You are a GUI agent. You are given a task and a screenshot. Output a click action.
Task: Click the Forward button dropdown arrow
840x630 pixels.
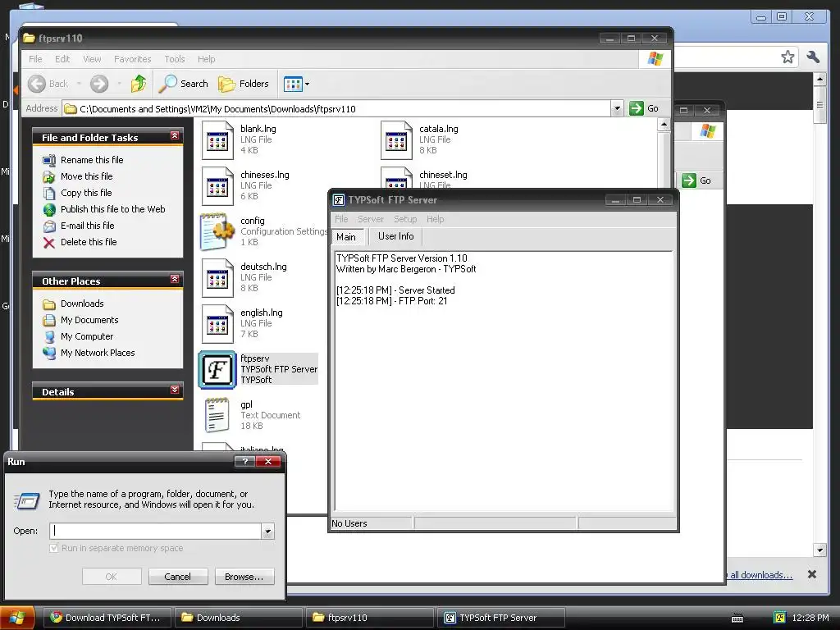119,84
